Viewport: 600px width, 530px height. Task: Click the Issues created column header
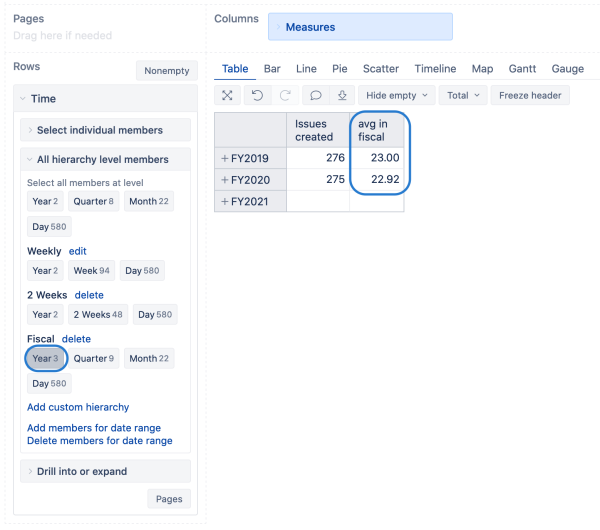318,130
